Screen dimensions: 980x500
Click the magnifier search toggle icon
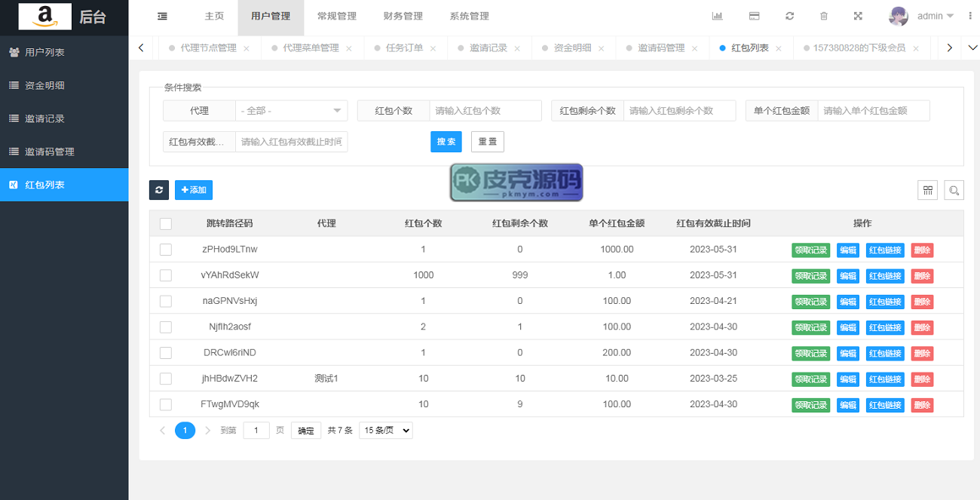[x=954, y=190]
